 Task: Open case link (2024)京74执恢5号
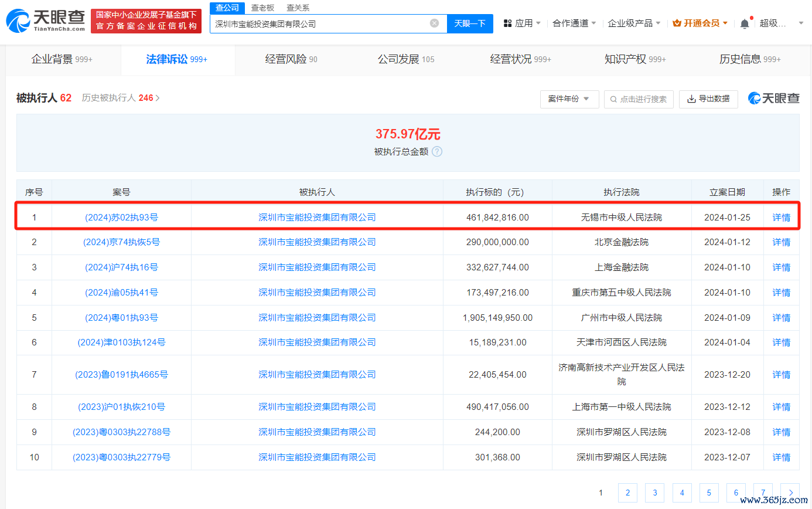[121, 242]
